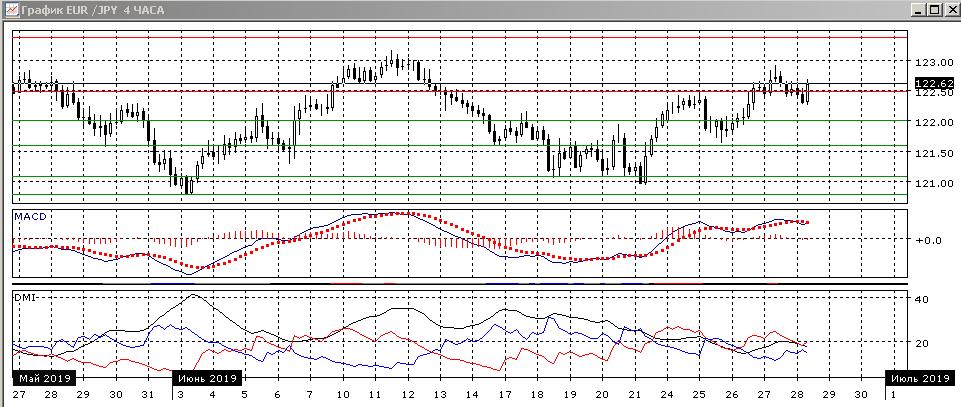Click date label 1 under Июль 2019
This screenshot has height=407, width=961.
(x=893, y=394)
